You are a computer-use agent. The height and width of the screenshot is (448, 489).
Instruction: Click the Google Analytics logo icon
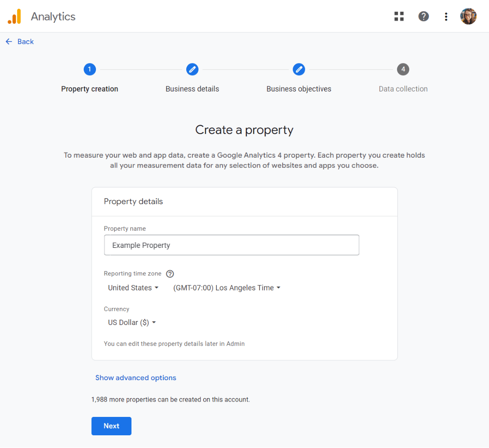14,17
